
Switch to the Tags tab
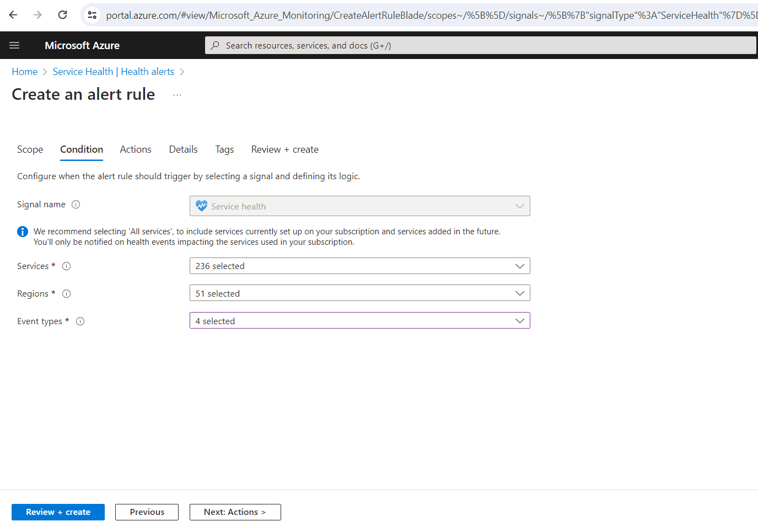(224, 149)
